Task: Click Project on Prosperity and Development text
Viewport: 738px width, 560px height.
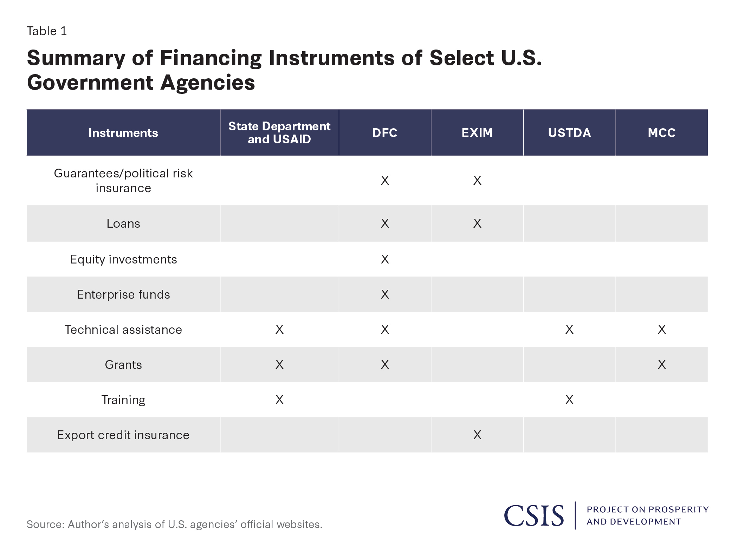Action: click(x=647, y=515)
